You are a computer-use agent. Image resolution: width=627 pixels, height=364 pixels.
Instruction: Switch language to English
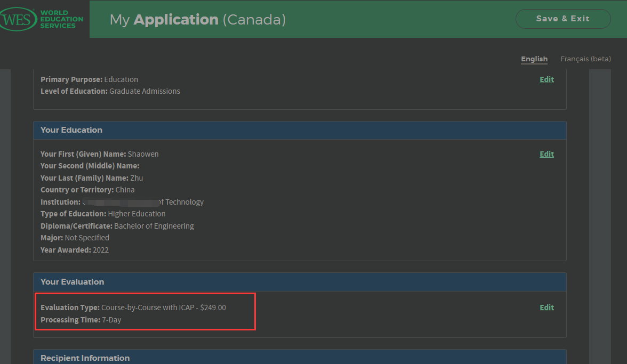[534, 59]
